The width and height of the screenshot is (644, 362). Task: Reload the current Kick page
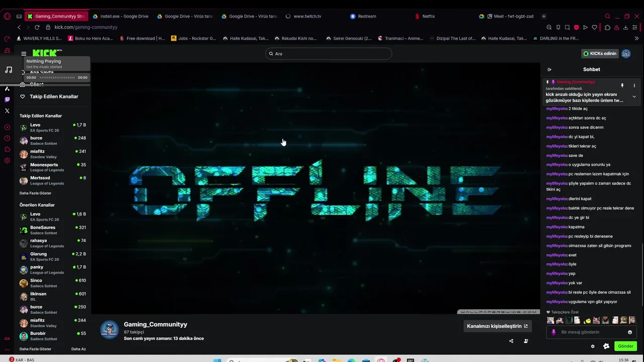pos(37,27)
